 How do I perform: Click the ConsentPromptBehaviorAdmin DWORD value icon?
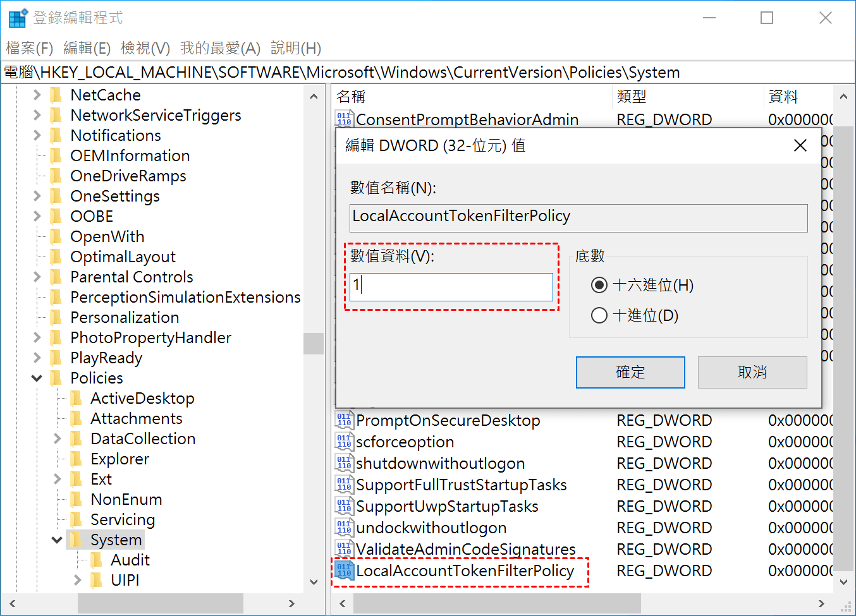(344, 119)
